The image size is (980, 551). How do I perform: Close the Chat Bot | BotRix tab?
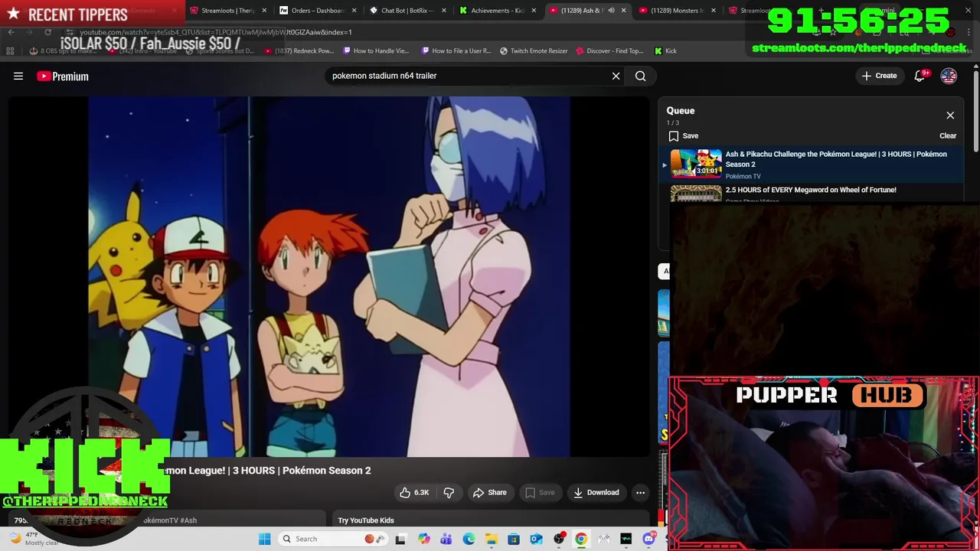click(x=444, y=11)
